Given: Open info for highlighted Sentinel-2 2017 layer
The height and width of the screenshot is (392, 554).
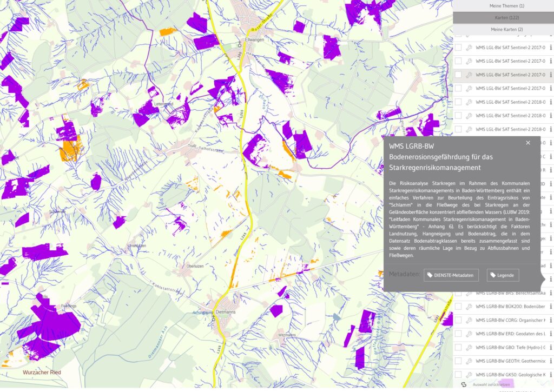Looking at the screenshot, I should (x=551, y=75).
